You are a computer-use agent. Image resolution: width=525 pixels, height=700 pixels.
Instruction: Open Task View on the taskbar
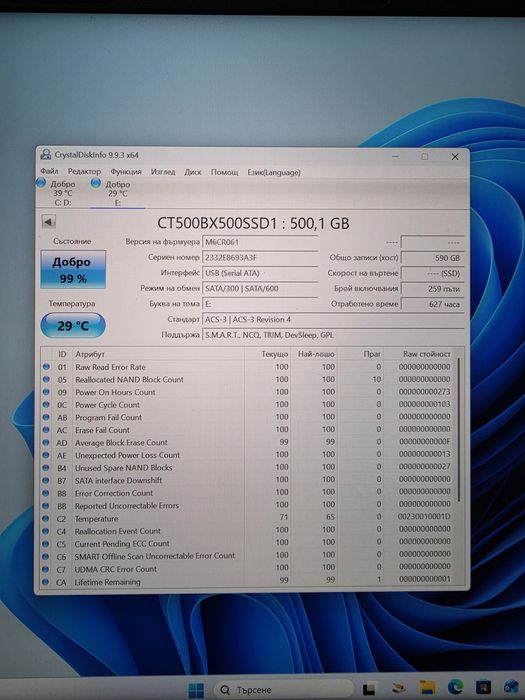[369, 689]
